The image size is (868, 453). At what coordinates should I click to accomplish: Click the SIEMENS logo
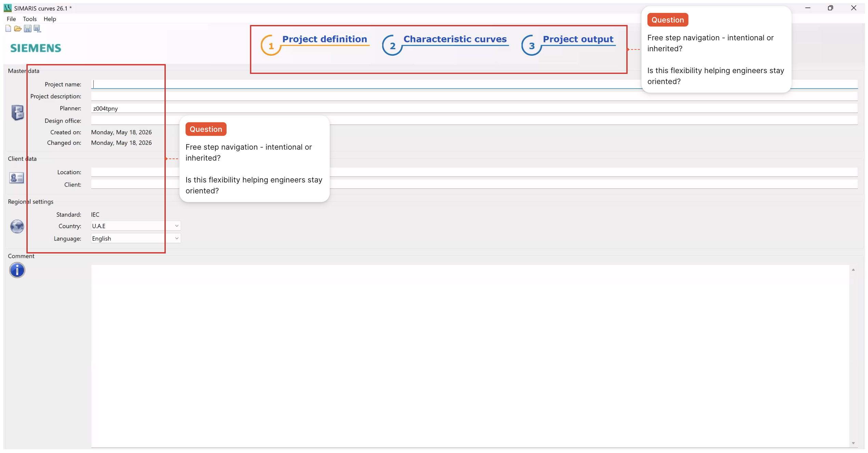point(36,48)
